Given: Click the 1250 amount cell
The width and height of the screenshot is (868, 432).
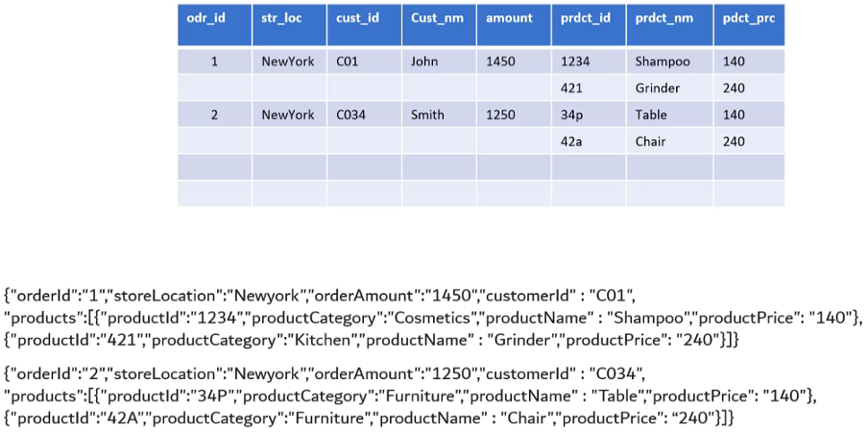Looking at the screenshot, I should pos(501,115).
